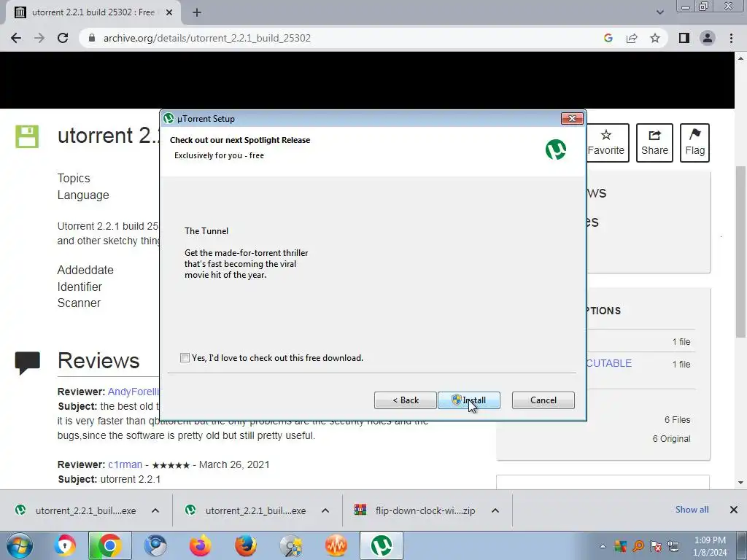Show hidden system tray icons
Image resolution: width=747 pixels, height=560 pixels.
[x=603, y=546]
